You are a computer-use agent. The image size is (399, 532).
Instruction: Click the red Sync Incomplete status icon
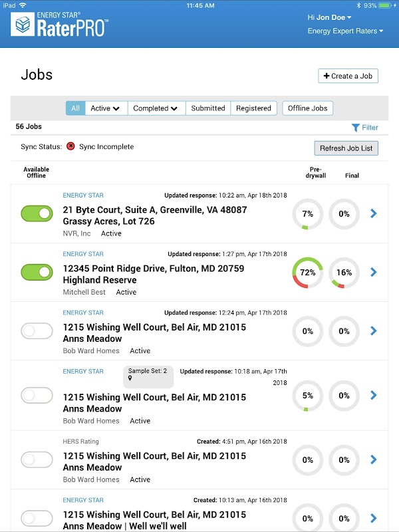70,146
